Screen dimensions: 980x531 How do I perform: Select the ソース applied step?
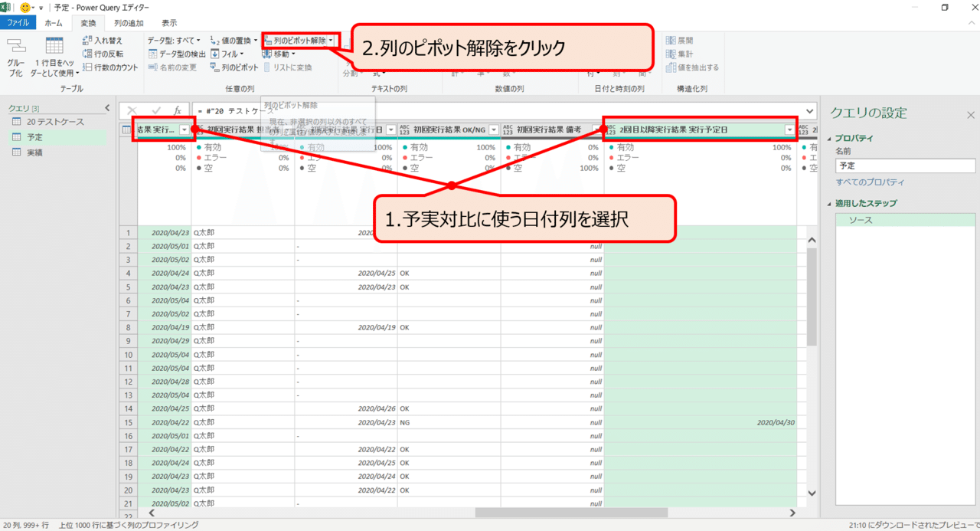(x=903, y=220)
